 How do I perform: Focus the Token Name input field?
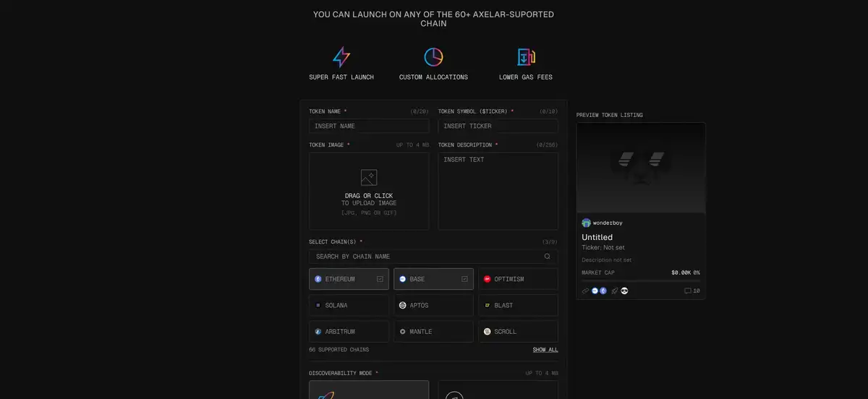tap(369, 126)
